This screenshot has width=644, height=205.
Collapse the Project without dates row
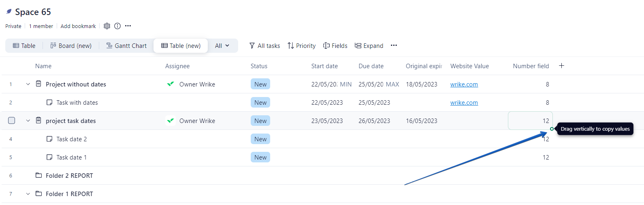point(28,84)
